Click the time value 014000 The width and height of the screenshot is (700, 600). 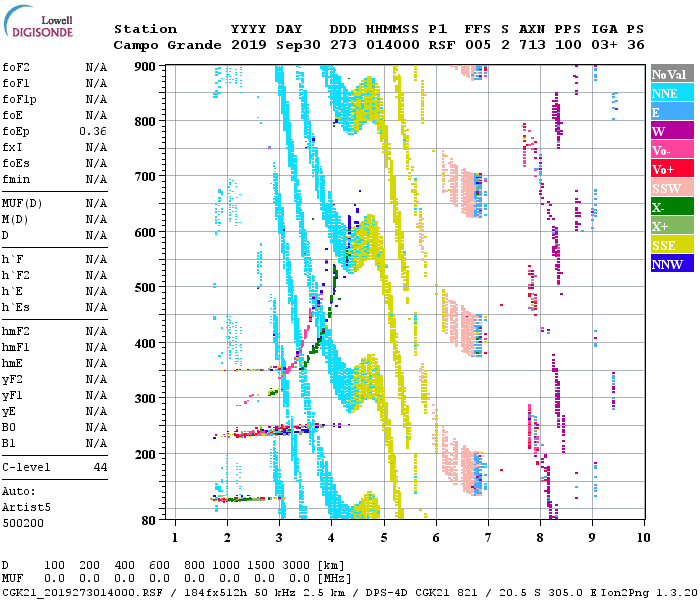coord(393,45)
